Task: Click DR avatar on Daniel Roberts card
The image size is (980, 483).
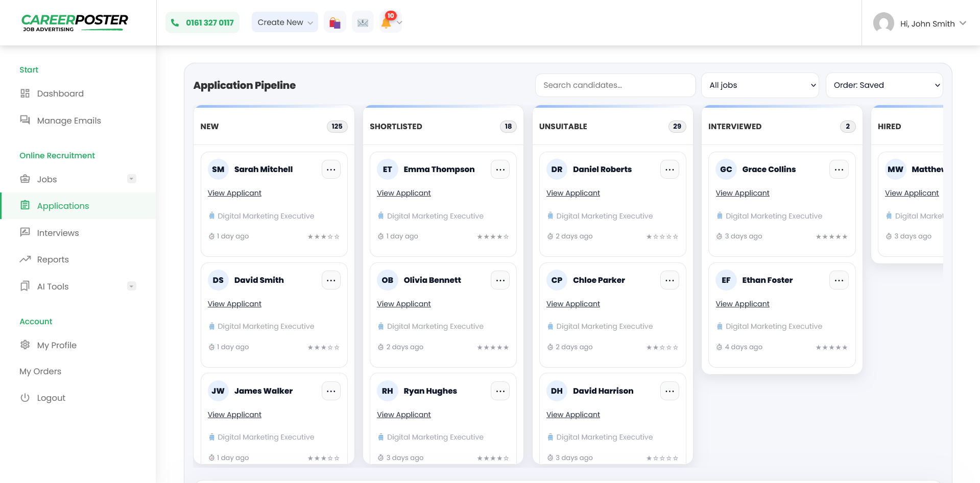Action: pos(557,170)
